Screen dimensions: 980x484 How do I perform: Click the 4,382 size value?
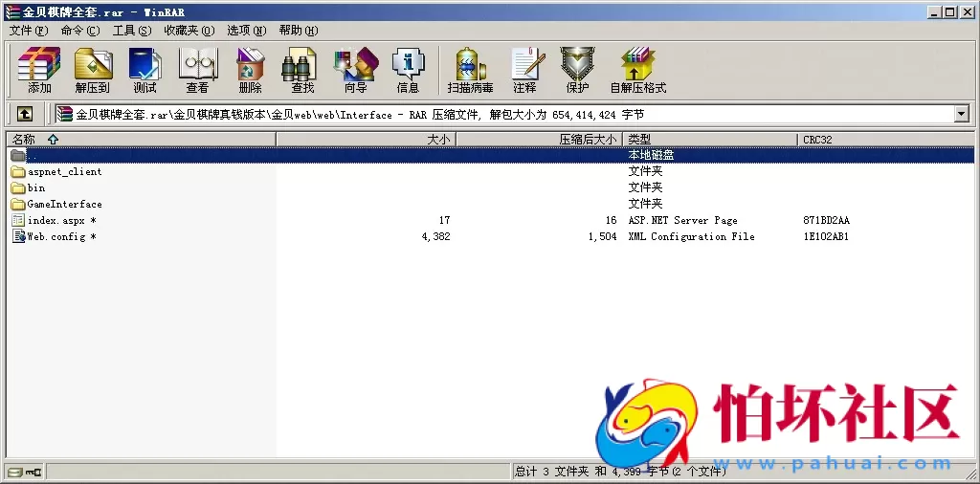tap(435, 236)
